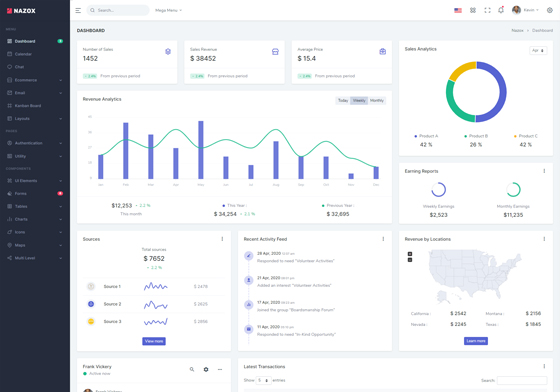This screenshot has width=560, height=392.
Task: Click Product A legend color dot
Action: click(x=415, y=136)
